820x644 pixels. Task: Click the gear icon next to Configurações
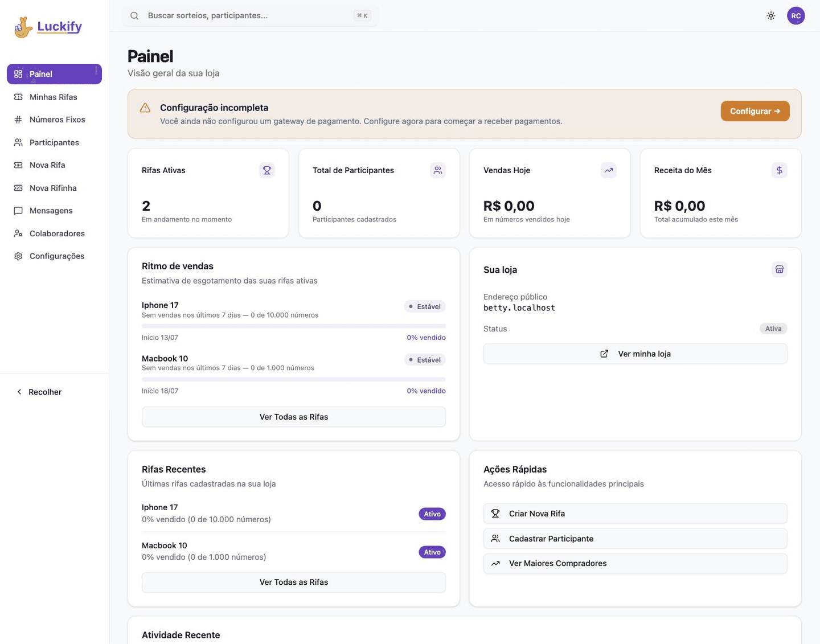[x=18, y=256]
